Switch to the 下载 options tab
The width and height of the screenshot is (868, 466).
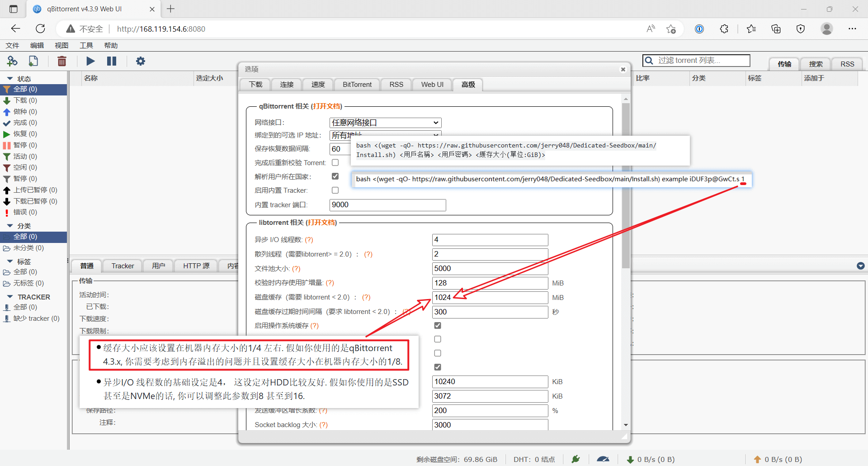255,85
